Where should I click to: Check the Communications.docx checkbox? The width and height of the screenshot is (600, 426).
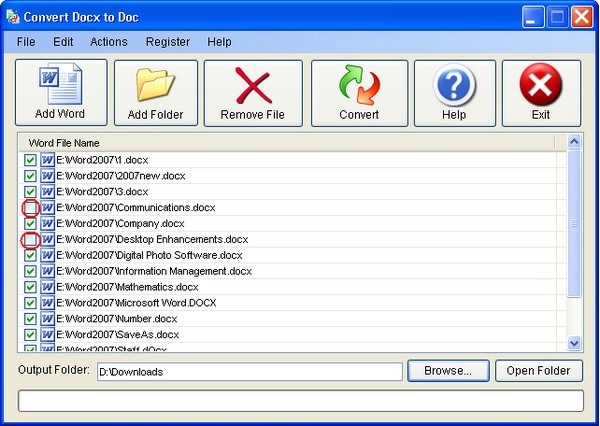[30, 208]
